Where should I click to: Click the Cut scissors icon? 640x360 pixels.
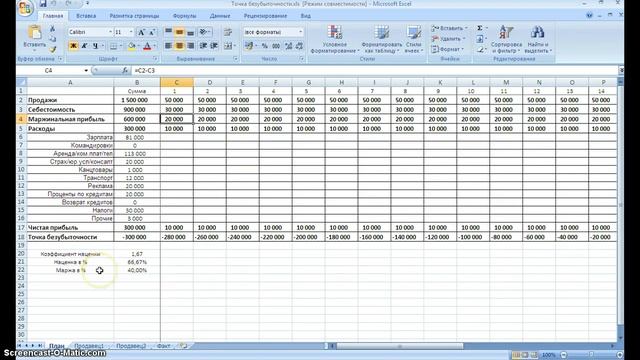52,29
